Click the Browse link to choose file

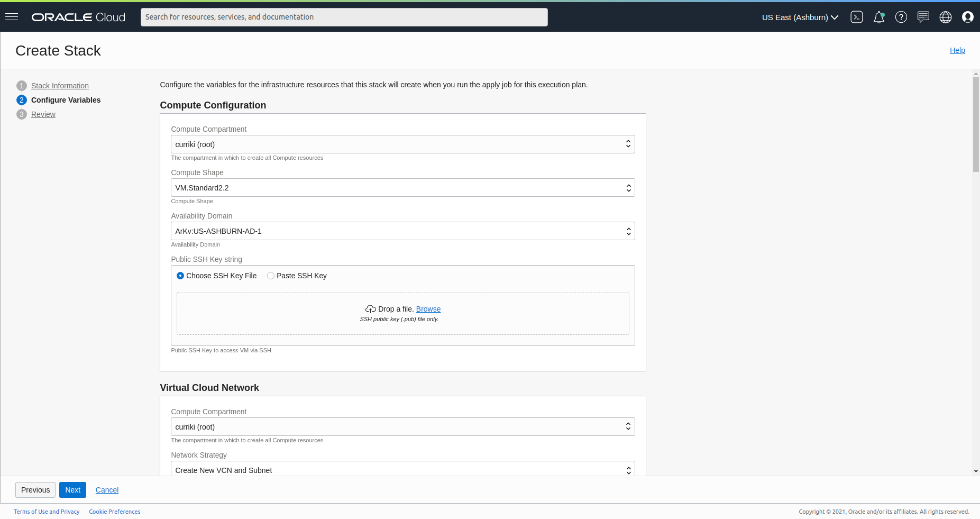click(428, 309)
